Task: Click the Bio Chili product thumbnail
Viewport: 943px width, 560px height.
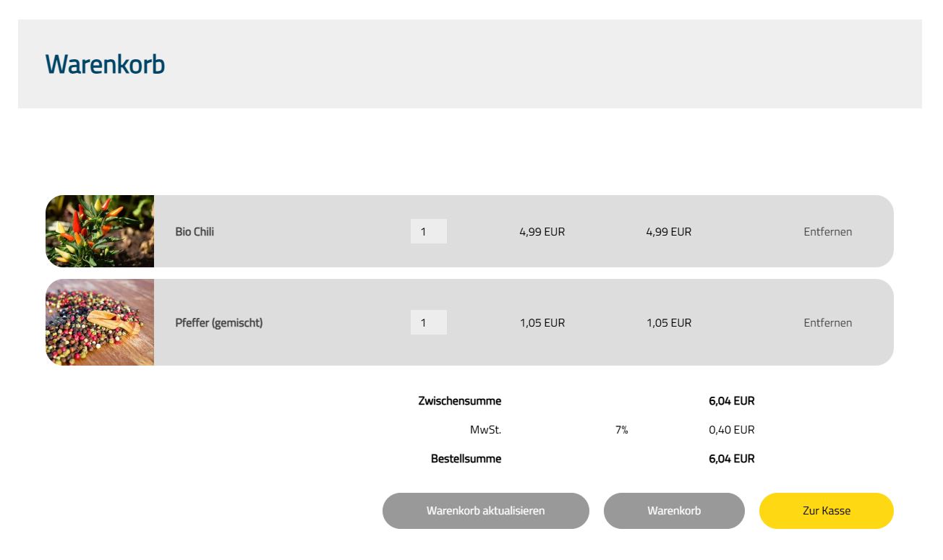Action: [x=100, y=231]
